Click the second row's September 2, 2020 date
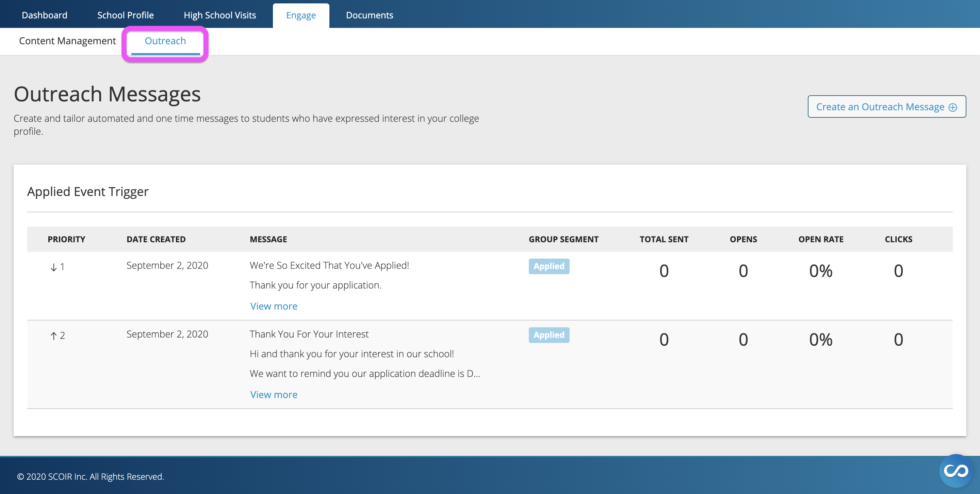 coord(167,334)
